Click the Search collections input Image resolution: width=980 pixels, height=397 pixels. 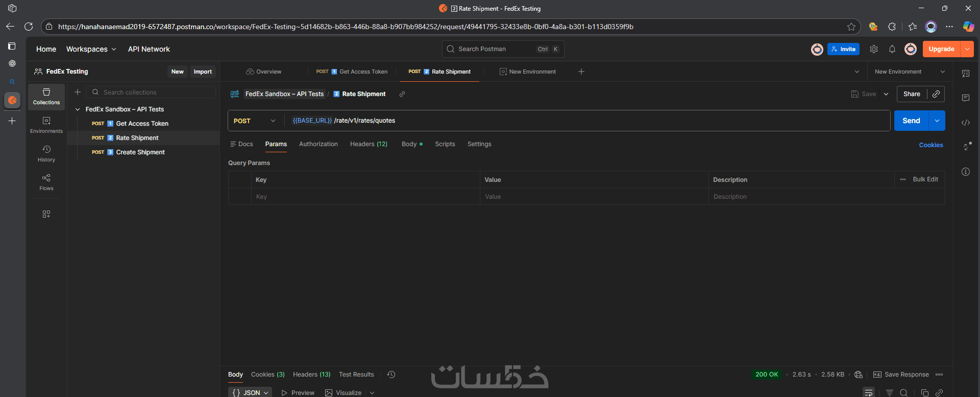(x=151, y=92)
